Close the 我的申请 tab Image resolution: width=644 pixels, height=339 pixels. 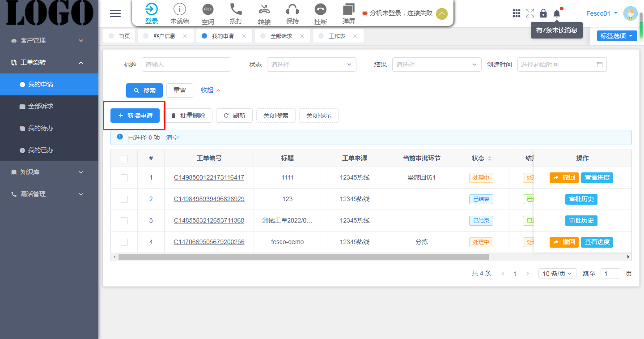pos(244,36)
